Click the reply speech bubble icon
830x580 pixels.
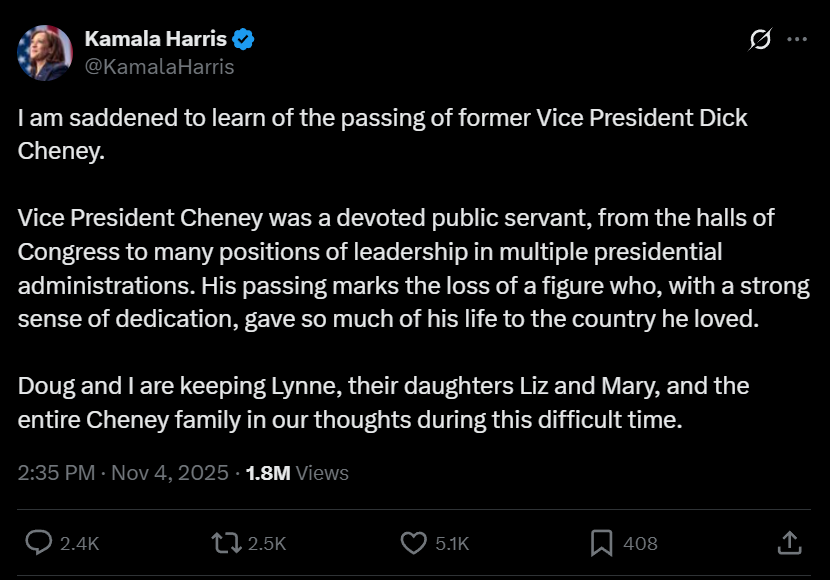tap(38, 543)
